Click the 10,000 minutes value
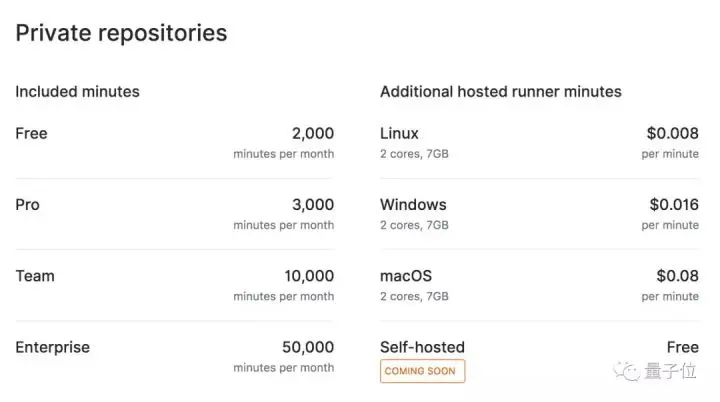Image resolution: width=720 pixels, height=402 pixels. (309, 276)
